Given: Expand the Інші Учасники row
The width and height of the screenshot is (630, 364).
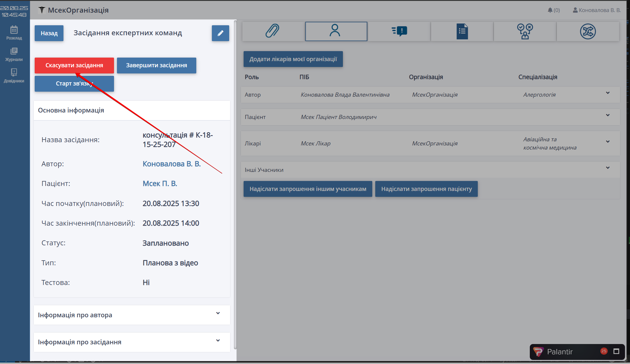Looking at the screenshot, I should click(x=608, y=168).
